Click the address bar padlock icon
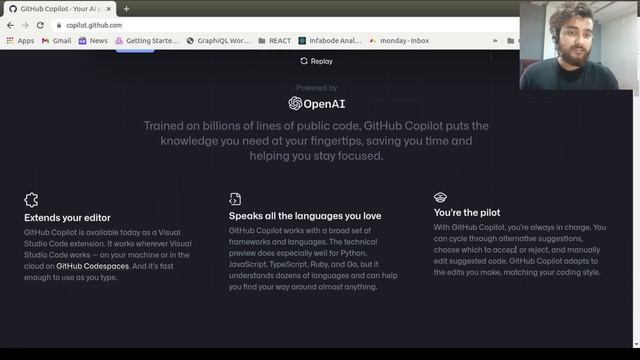640x360 pixels. click(59, 25)
